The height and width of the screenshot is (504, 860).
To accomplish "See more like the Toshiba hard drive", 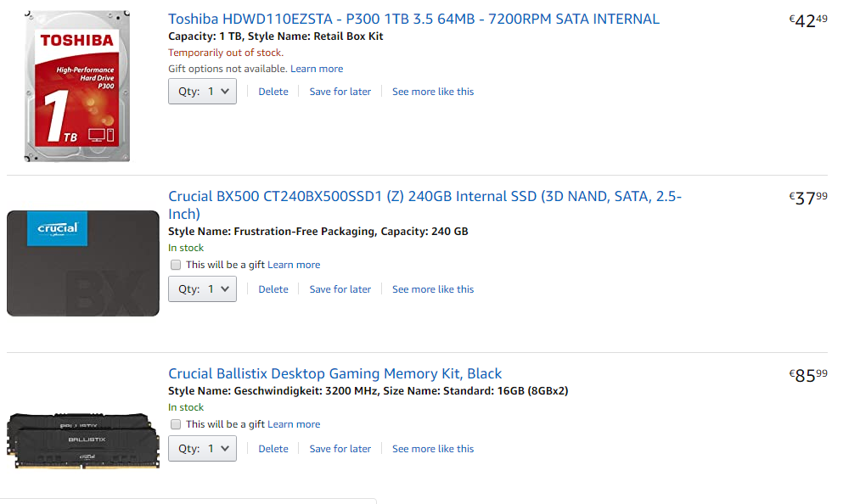I will pos(433,92).
